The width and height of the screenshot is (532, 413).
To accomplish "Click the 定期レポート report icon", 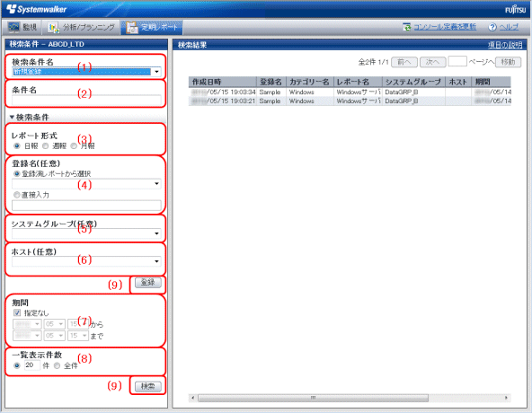I will (x=132, y=28).
